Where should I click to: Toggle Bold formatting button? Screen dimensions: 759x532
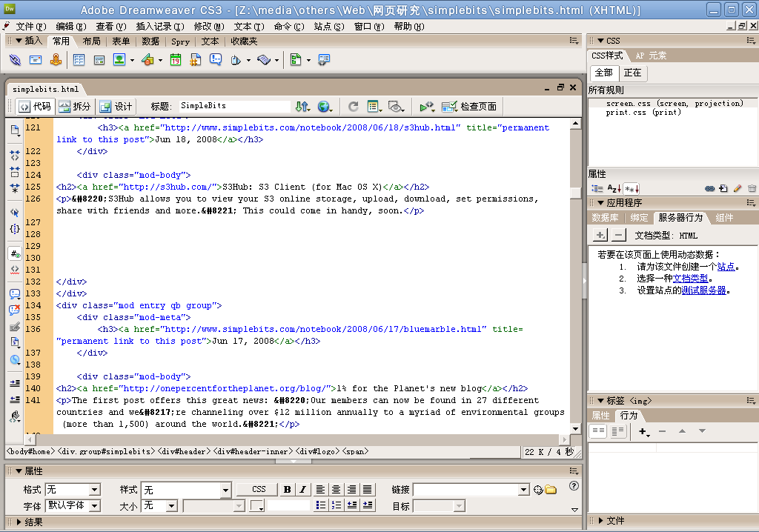coord(287,490)
